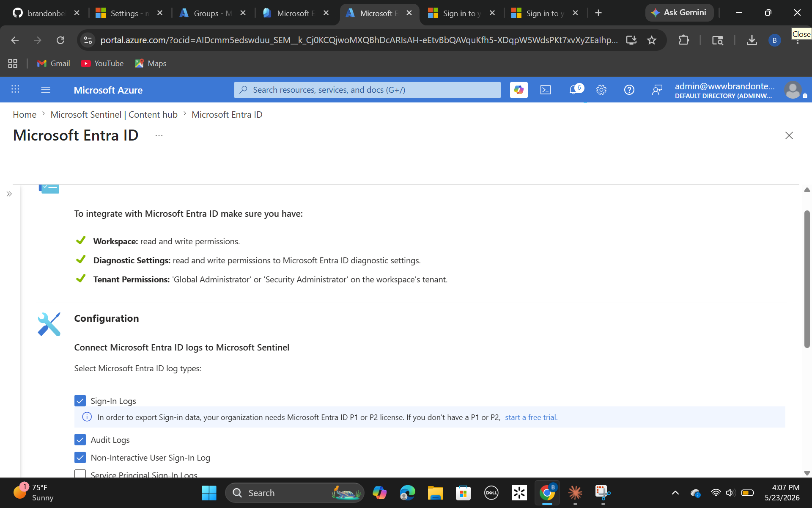View site information icon in address bar
The image size is (812, 508).
(88, 40)
